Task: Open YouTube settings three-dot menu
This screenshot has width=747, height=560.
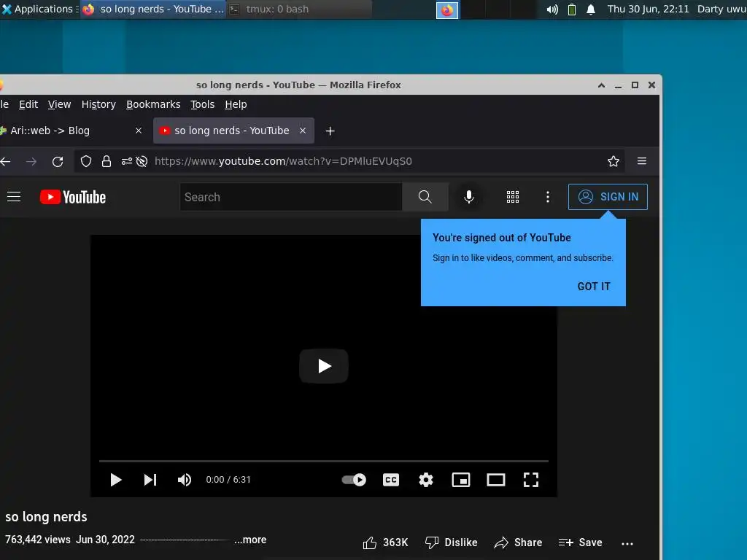Action: [548, 197]
